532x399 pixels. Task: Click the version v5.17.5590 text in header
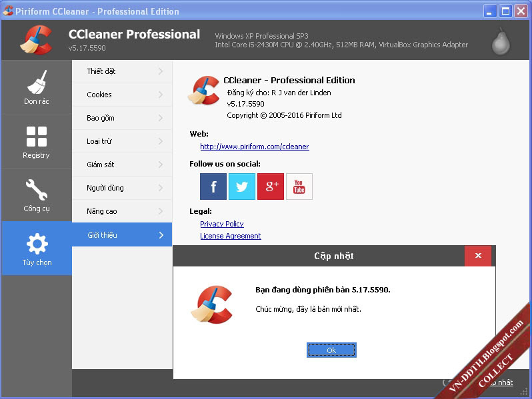tap(87, 48)
